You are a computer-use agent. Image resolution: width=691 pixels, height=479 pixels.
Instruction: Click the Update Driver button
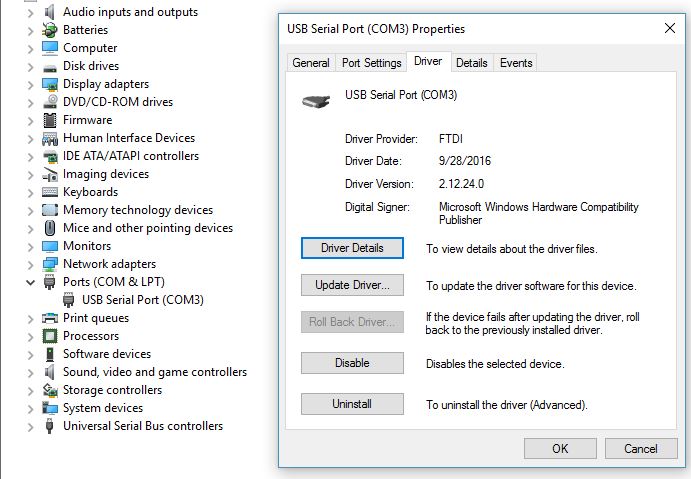coord(352,285)
